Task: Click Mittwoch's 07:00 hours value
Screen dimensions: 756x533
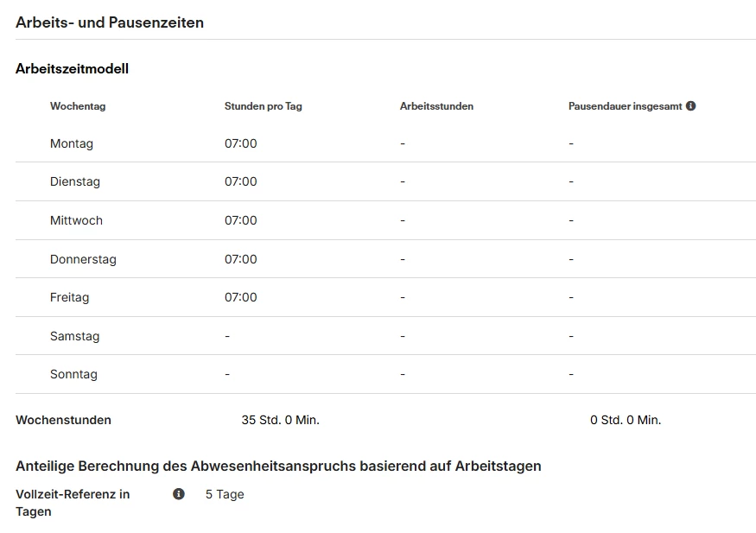Action: (240, 221)
